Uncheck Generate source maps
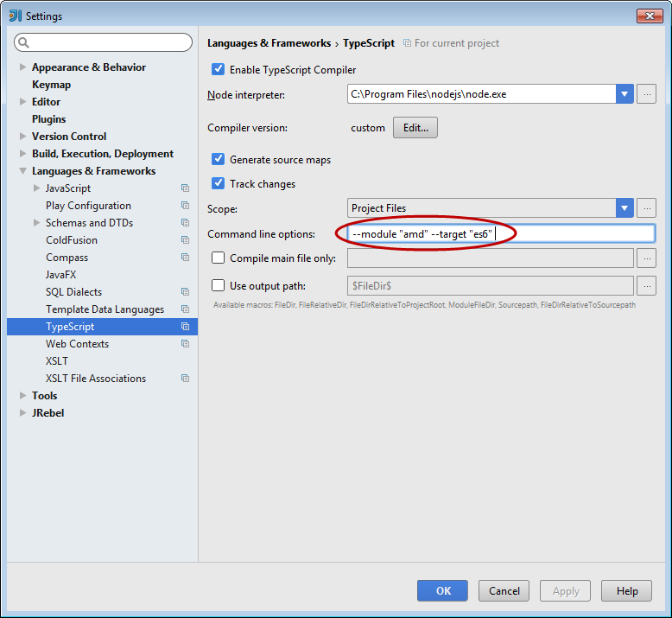Viewport: 672px width, 618px height. [219, 160]
